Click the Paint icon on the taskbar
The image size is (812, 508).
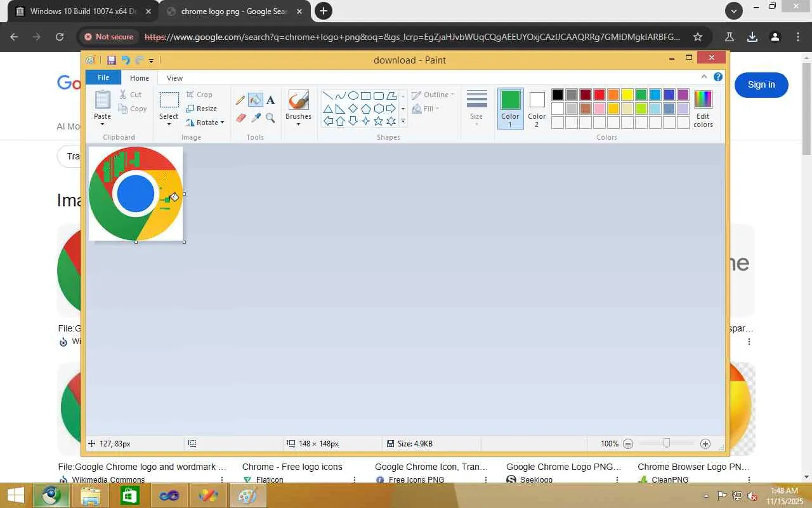[x=247, y=495]
